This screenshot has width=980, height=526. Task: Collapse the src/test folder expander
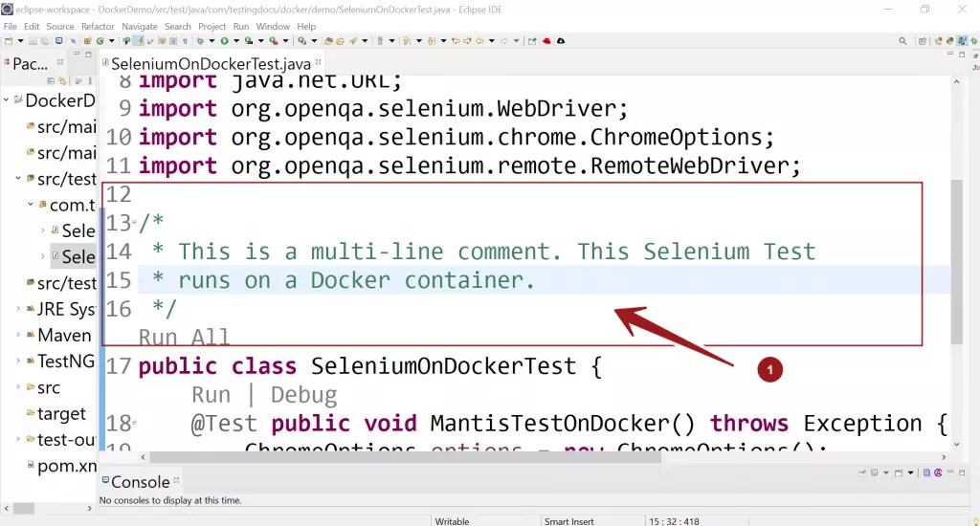click(18, 179)
